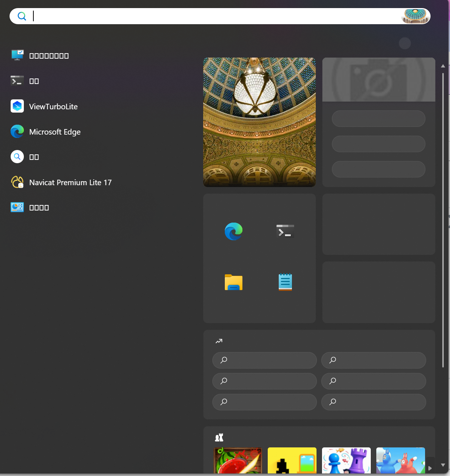Viewport: 450px width, 476px height.
Task: Open the fruit-slicing game thumbnail
Action: pos(238,460)
